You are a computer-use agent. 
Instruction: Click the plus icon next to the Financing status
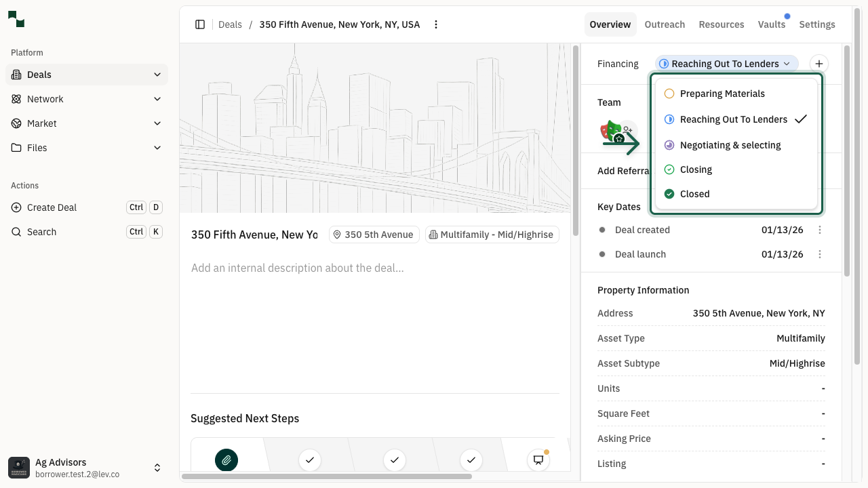(819, 63)
